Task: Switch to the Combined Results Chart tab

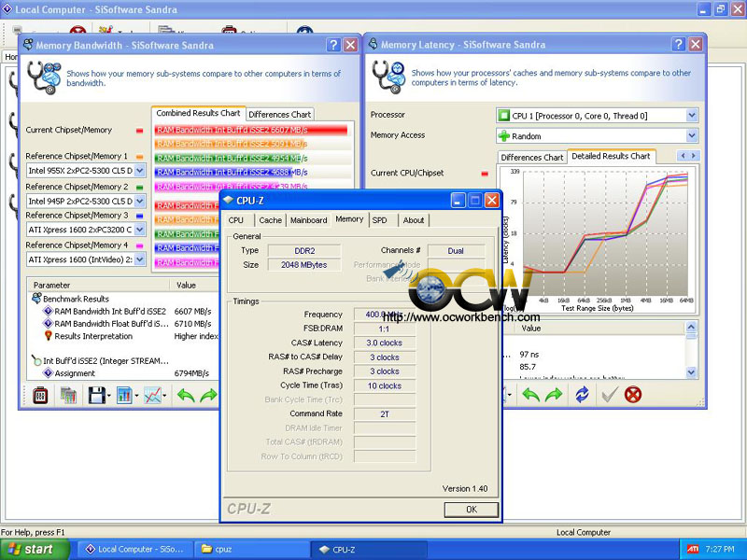Action: pos(198,113)
